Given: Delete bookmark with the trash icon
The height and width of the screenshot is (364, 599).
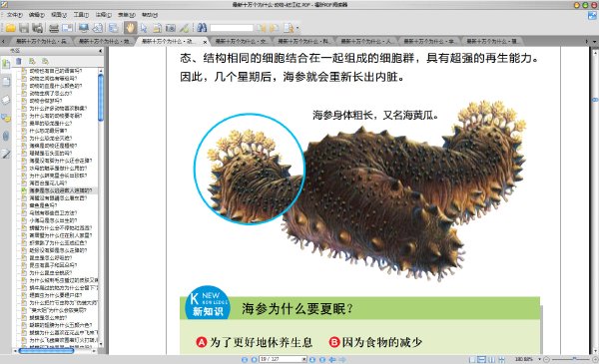Looking at the screenshot, I should pyautogui.click(x=19, y=61).
